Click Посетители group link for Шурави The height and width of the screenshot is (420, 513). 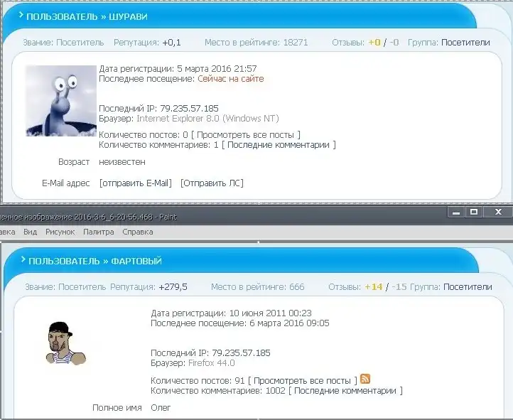click(465, 43)
